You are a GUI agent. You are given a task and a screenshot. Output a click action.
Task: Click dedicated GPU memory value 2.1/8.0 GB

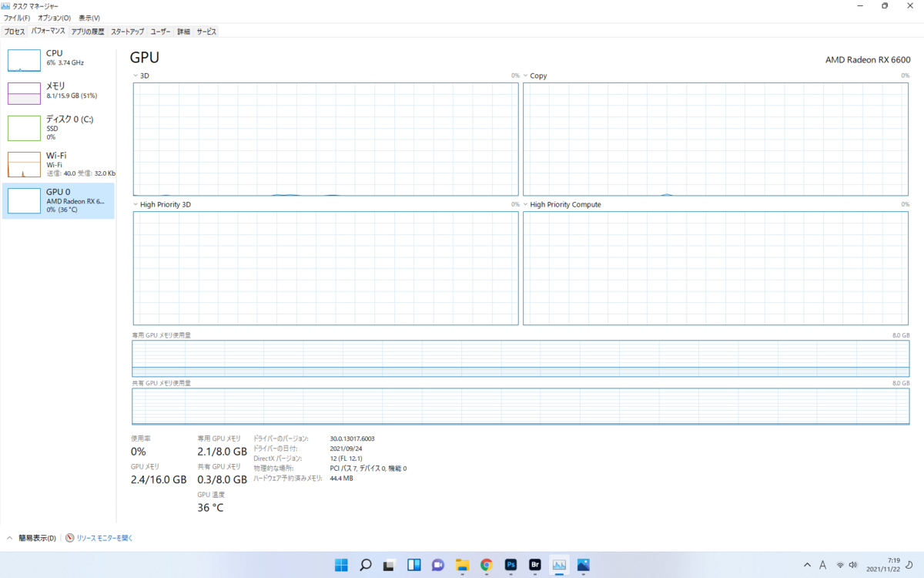click(222, 452)
